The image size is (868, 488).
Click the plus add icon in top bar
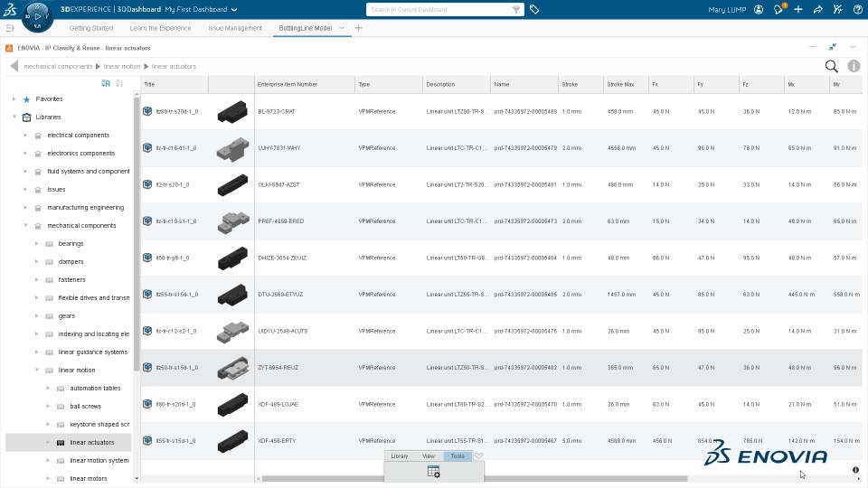[798, 9]
